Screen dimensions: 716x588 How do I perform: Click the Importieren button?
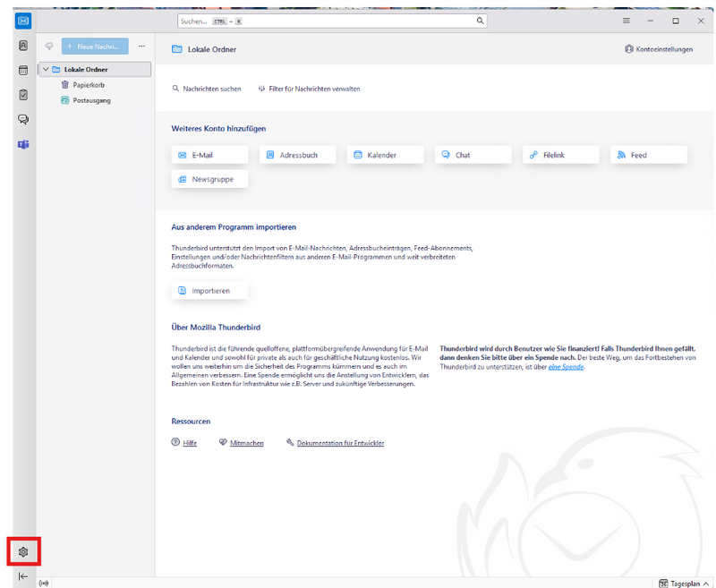pyautogui.click(x=210, y=290)
